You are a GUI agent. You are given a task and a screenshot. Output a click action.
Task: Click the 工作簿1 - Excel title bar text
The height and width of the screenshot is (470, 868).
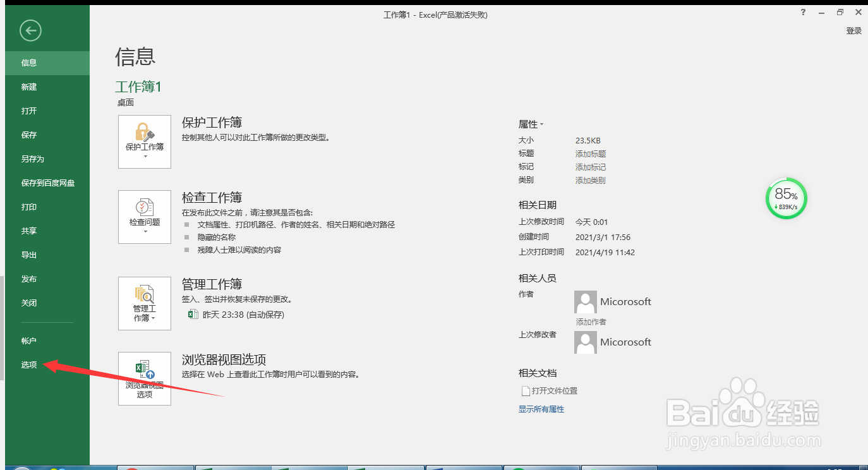(x=435, y=15)
